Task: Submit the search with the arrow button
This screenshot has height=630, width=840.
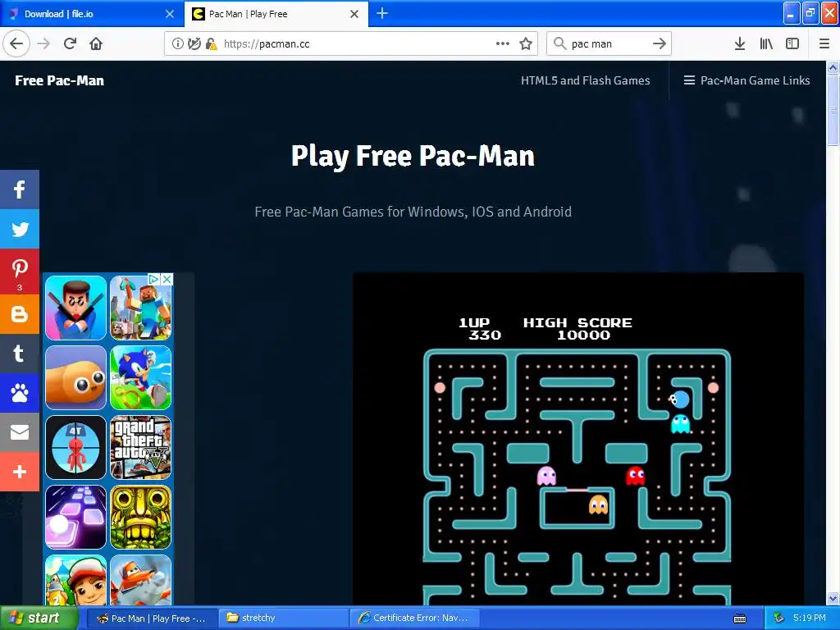Action: pos(660,43)
